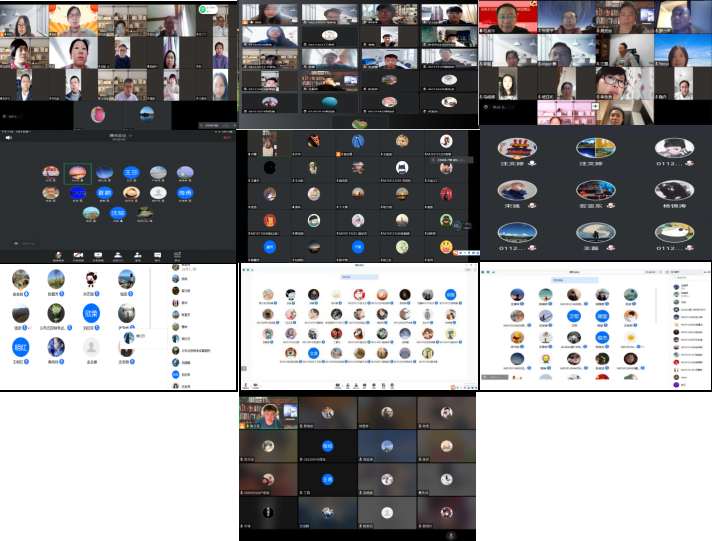Screen dimensions: 712x541
Task: Click the blue 王莎 avatar
Action: coord(131,173)
